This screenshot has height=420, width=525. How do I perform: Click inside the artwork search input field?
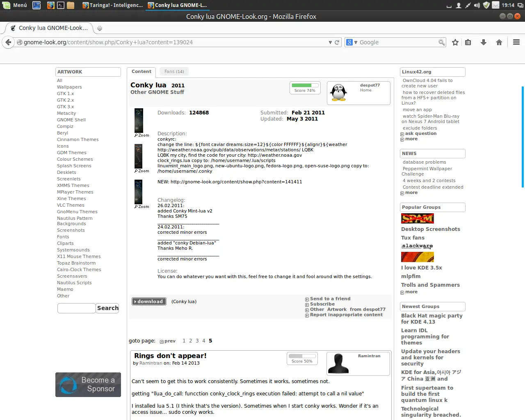click(76, 308)
